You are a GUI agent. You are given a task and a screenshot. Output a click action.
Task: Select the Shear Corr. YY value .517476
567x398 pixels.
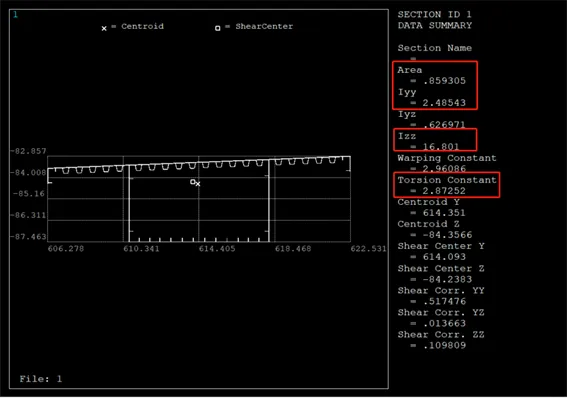point(444,301)
